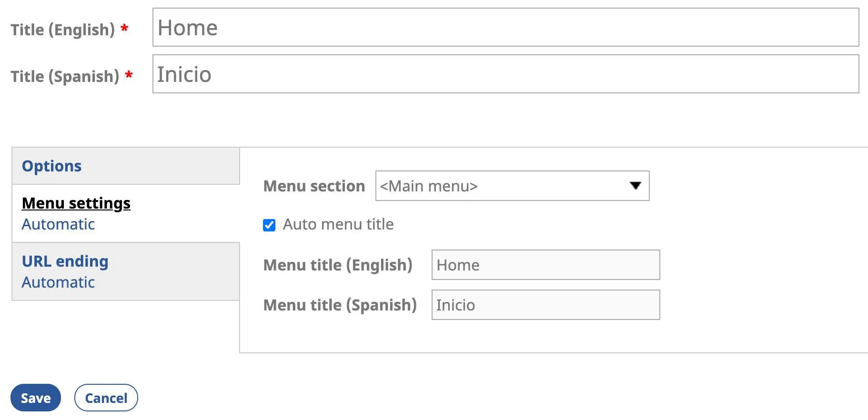Uncheck the Auto menu title checkbox
This screenshot has height=420, width=868.
point(269,225)
